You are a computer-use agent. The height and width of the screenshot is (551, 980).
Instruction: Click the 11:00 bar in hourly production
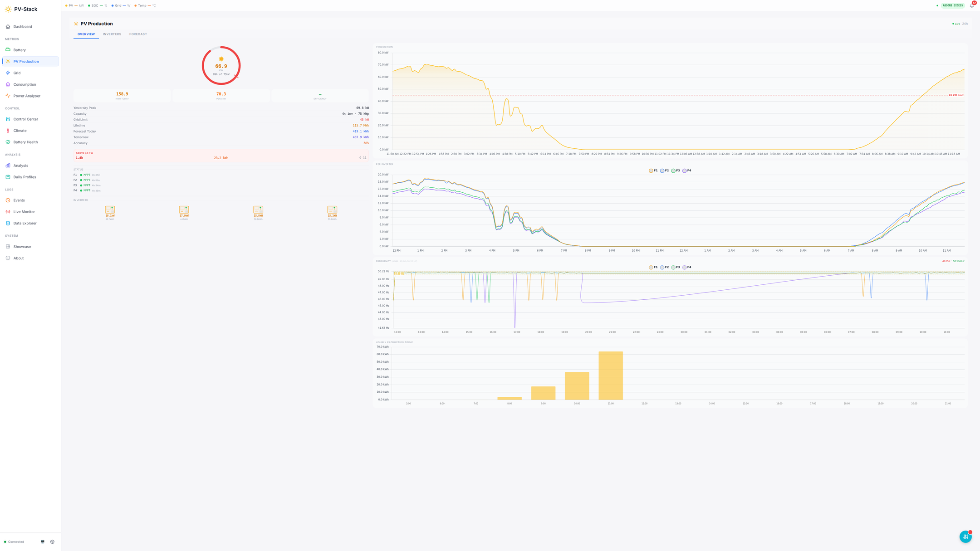pos(610,375)
